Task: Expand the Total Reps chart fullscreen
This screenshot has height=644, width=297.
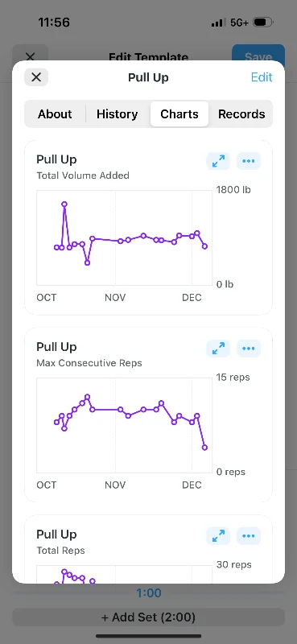Action: coord(218,535)
